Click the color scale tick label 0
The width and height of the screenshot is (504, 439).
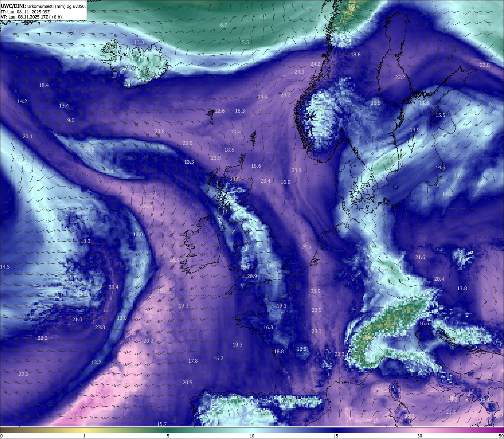[2, 435]
